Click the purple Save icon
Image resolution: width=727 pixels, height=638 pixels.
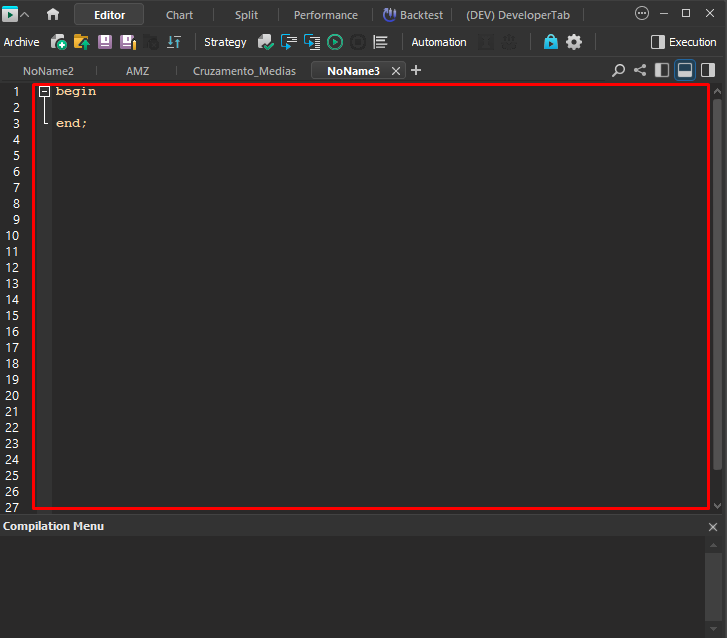click(x=105, y=42)
